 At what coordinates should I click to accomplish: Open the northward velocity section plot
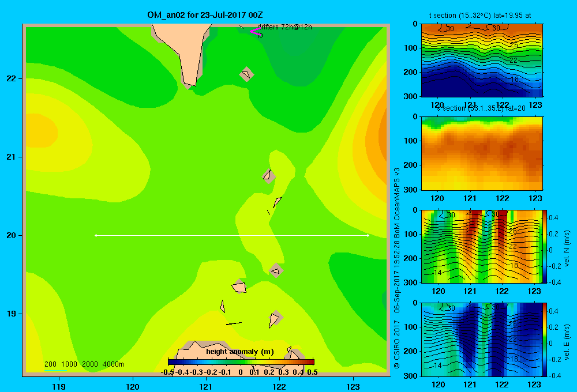click(482, 246)
